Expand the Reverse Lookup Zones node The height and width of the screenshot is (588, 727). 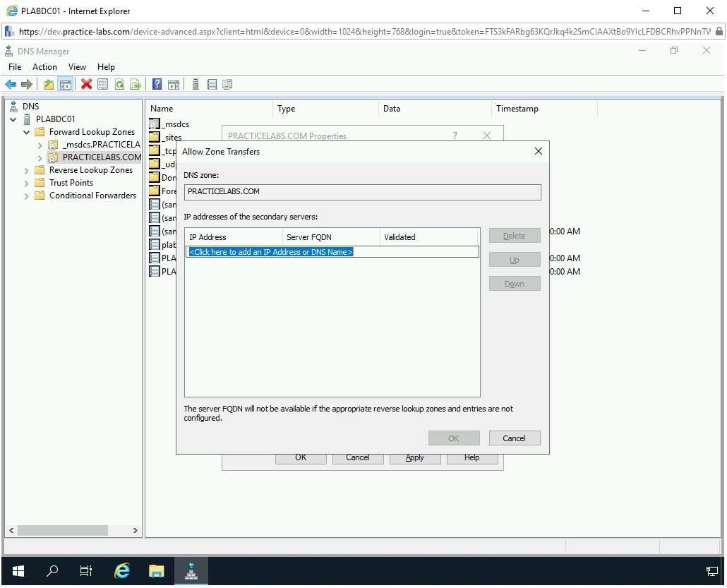coord(27,171)
